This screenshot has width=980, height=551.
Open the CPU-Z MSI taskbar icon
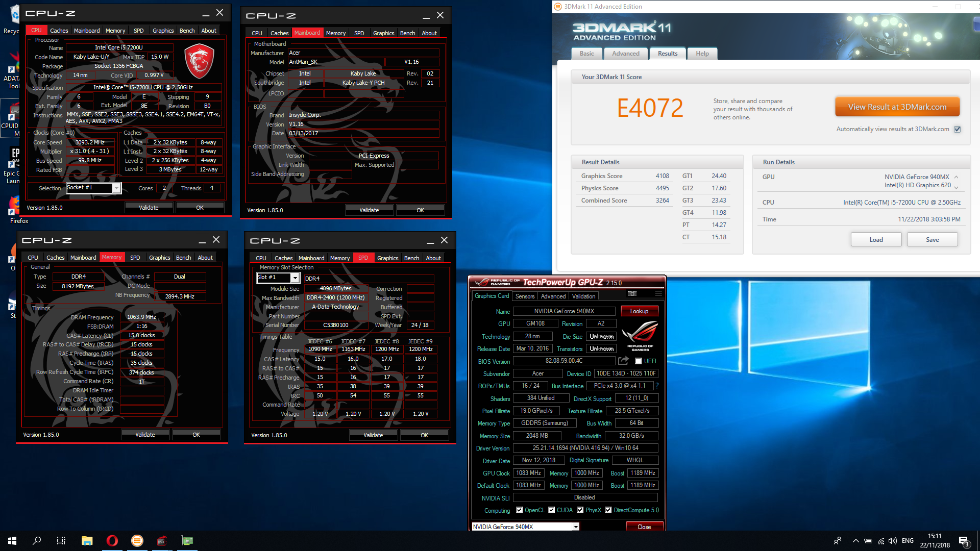click(x=162, y=541)
